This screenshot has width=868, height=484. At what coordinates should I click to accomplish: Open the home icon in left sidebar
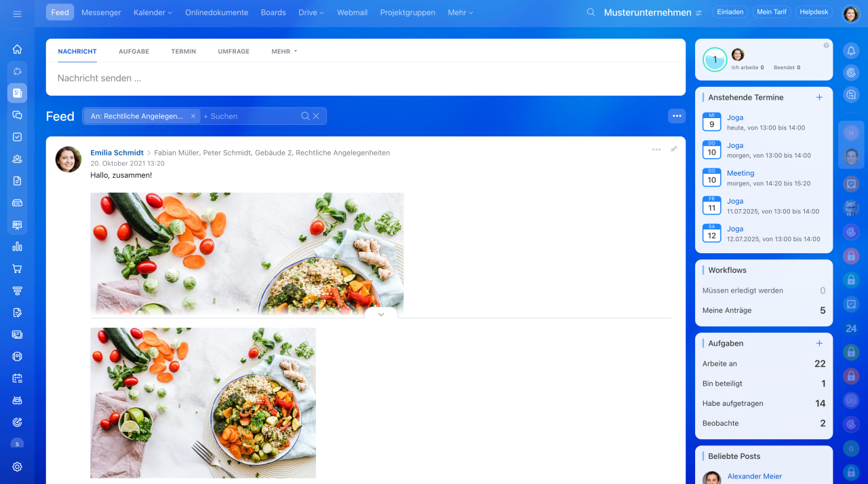coord(17,49)
